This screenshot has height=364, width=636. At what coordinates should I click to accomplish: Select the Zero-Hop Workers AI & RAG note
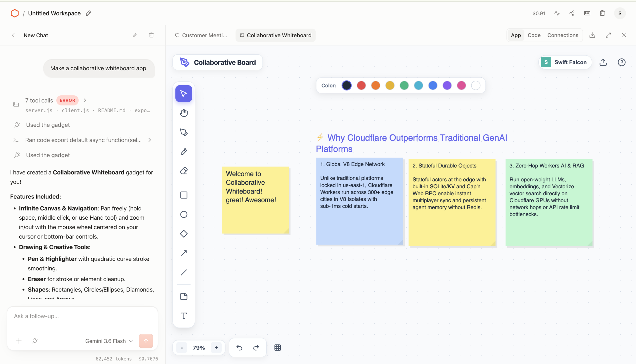pos(549,202)
